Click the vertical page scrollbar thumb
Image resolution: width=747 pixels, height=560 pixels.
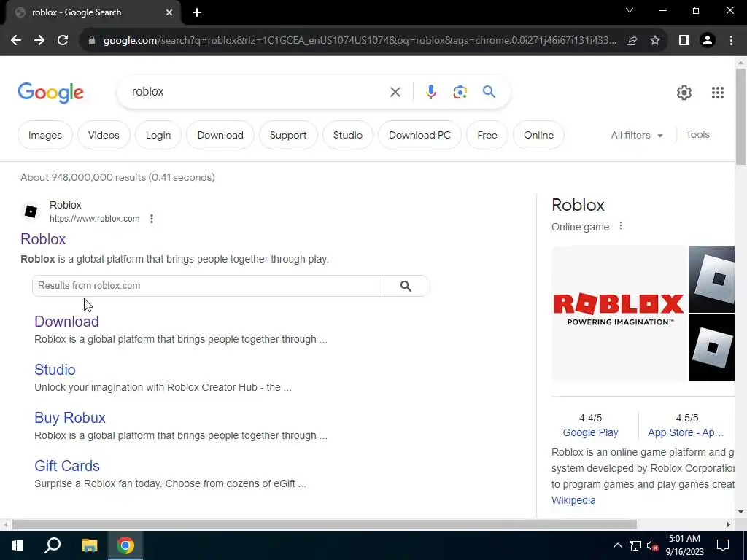pyautogui.click(x=740, y=117)
